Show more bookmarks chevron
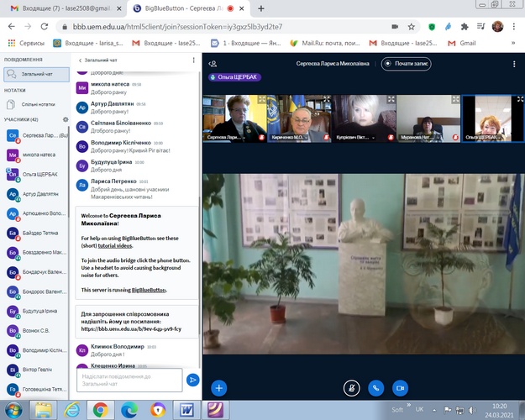The width and height of the screenshot is (525, 420). [x=513, y=43]
